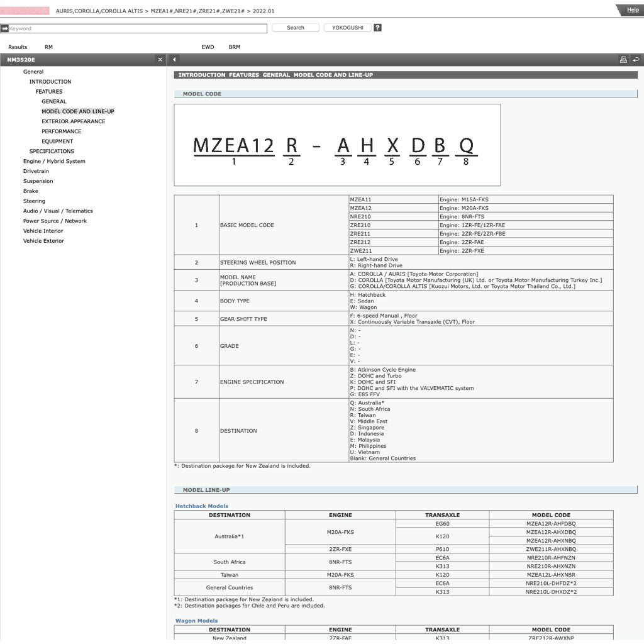
Task: Expand the Drivetrain tree entry
Action: pos(36,171)
